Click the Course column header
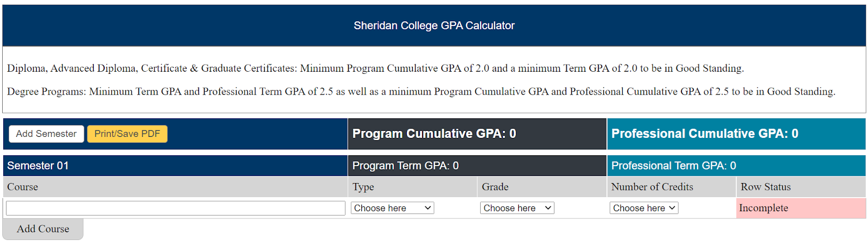The width and height of the screenshot is (868, 246). click(23, 187)
